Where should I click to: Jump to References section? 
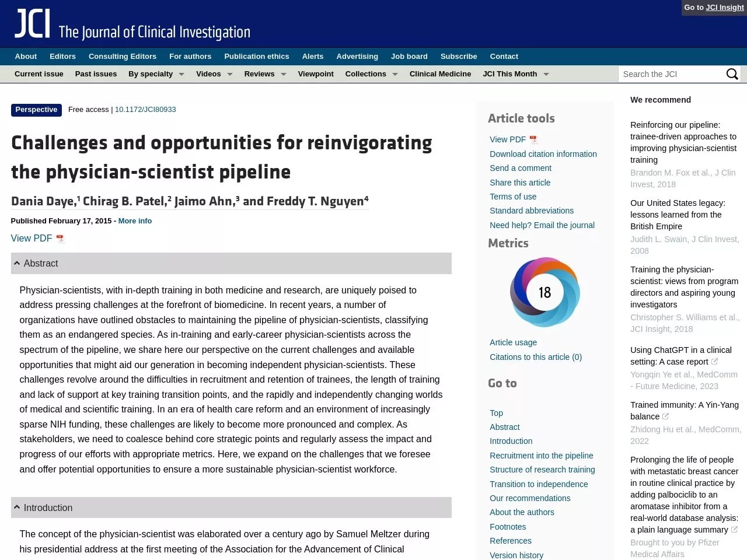pyautogui.click(x=511, y=541)
